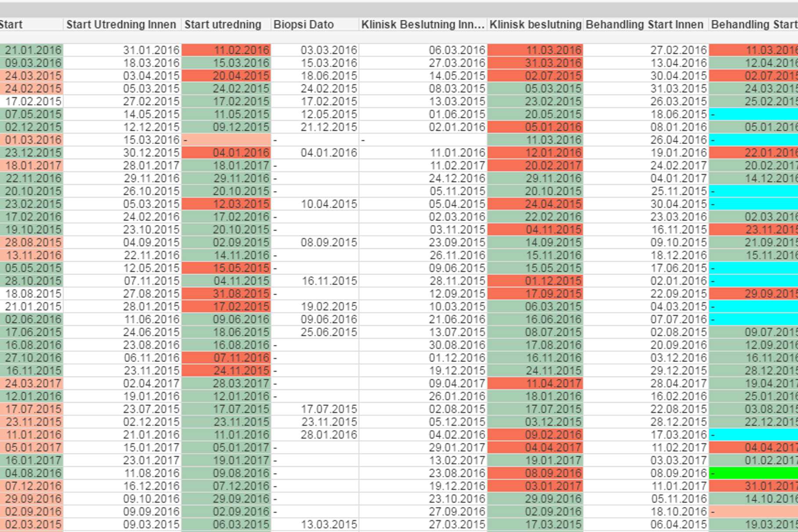Click the red 01.12.2015 Klinisk beslutning cell
798x532 pixels.
pos(535,281)
